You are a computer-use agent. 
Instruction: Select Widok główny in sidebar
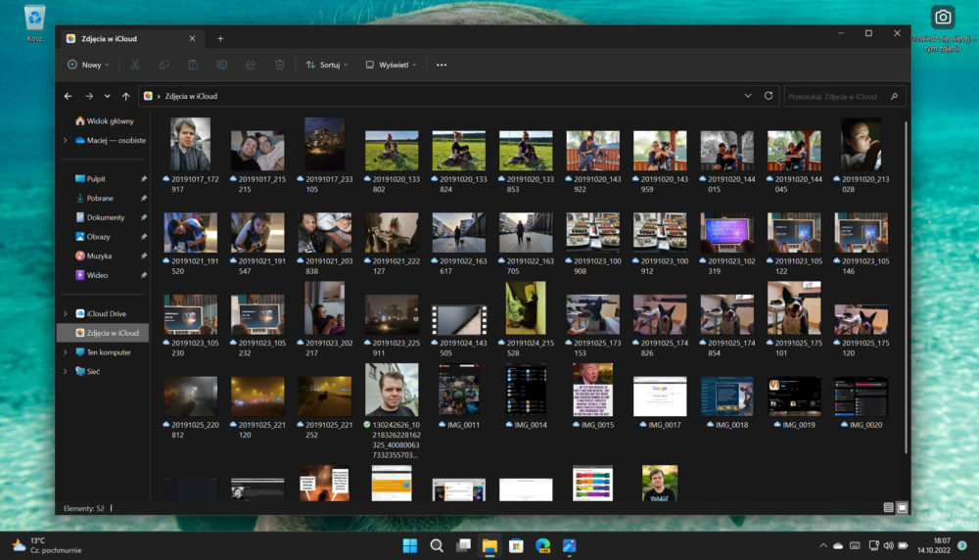click(104, 121)
